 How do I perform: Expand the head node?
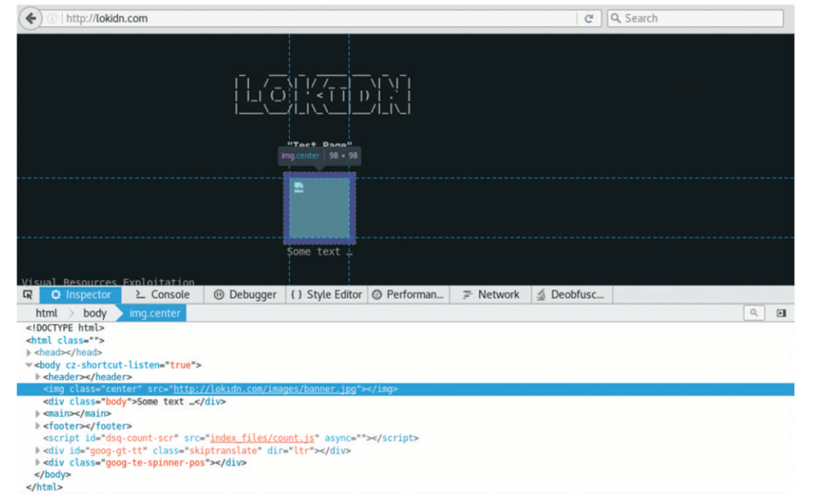(29, 353)
